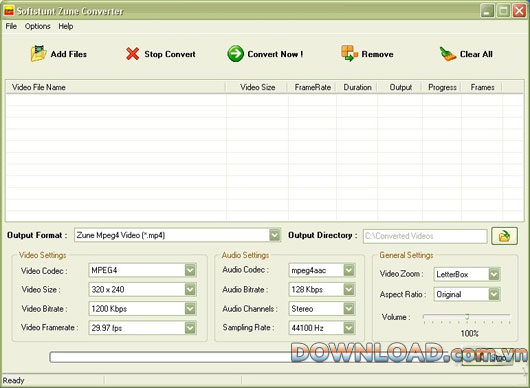
Task: Click the green arrow Convert Now icon
Action: pyautogui.click(x=235, y=54)
